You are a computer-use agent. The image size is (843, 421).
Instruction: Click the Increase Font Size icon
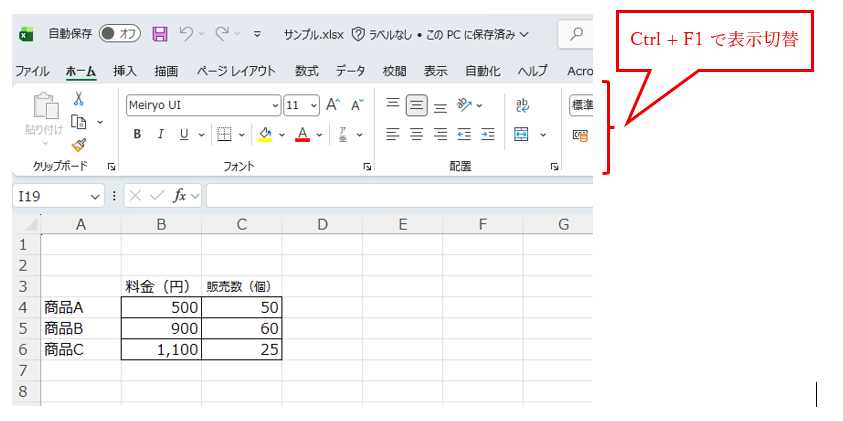[334, 104]
